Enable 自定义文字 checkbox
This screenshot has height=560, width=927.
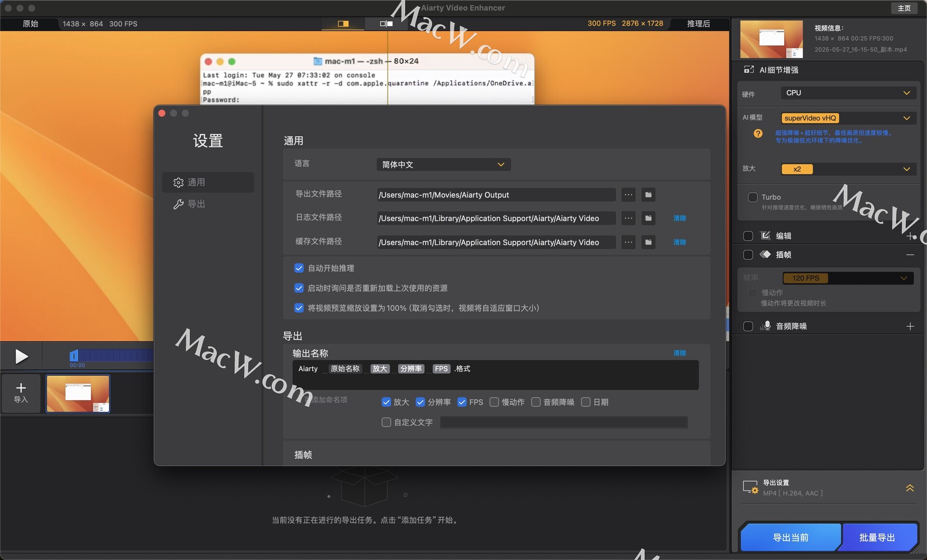386,422
